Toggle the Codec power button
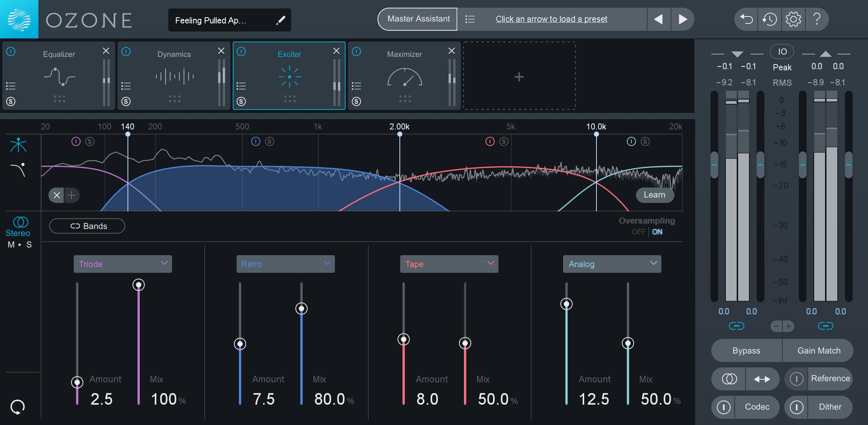Screen dimensions: 868x425 [x=724, y=407]
